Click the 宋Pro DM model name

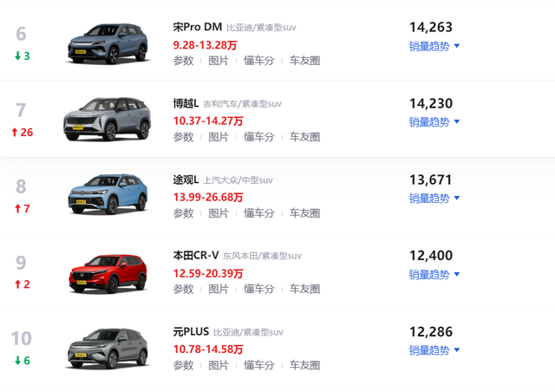pyautogui.click(x=196, y=27)
